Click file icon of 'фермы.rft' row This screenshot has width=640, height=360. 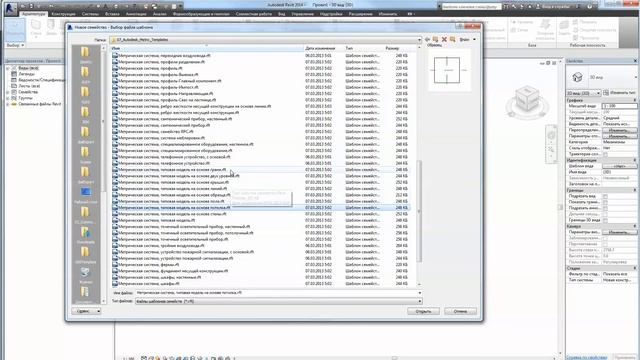click(115, 264)
